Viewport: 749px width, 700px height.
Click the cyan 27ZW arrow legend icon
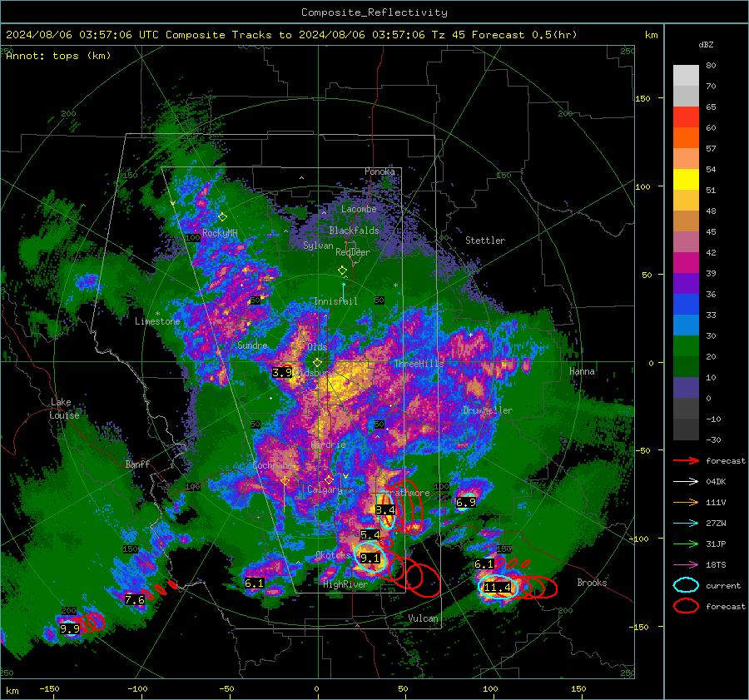pos(686,524)
